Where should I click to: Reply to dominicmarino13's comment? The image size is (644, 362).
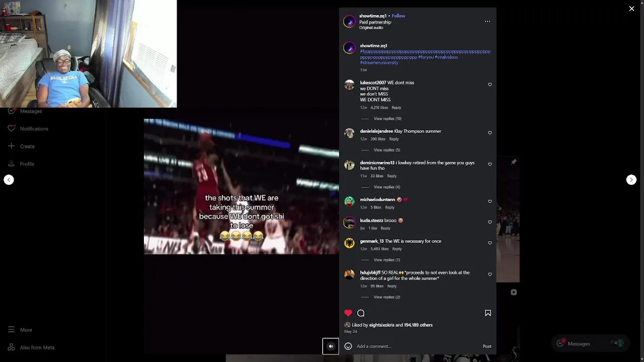point(392,176)
